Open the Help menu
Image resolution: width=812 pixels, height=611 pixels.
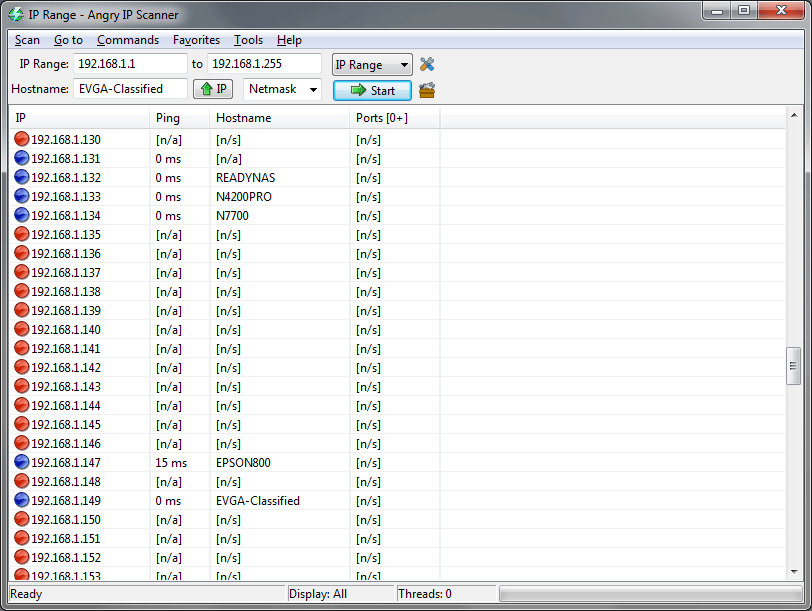(x=289, y=40)
